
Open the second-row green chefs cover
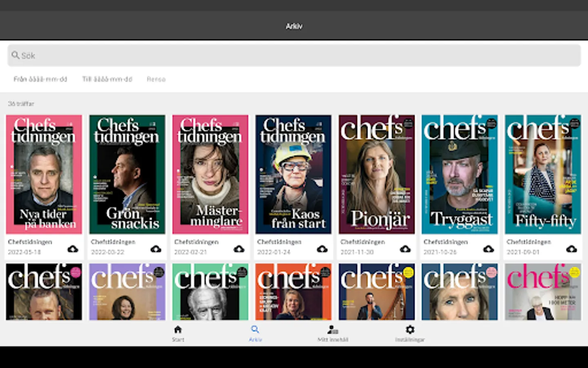click(210, 292)
